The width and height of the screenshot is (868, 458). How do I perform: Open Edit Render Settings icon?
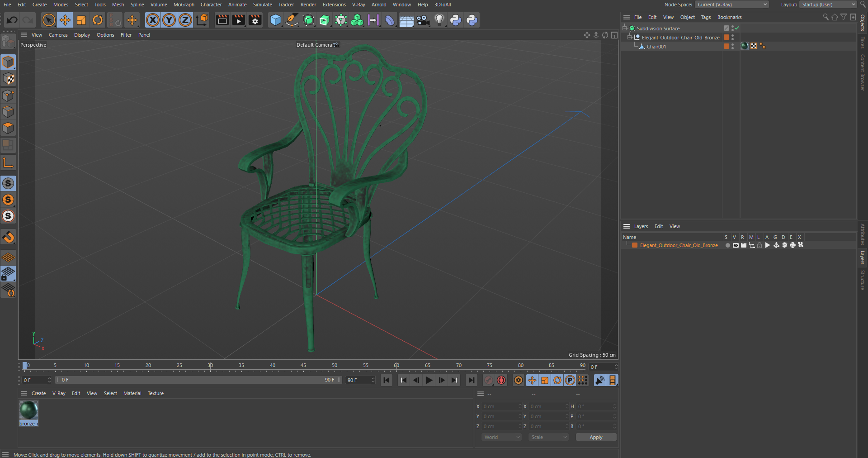[x=255, y=20]
